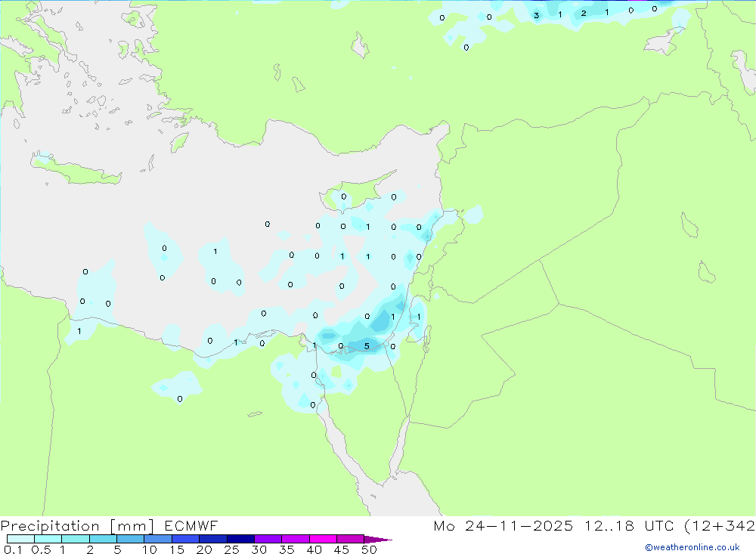The width and height of the screenshot is (756, 554).
Task: Click the '30' legend scale label
Action: pos(259,549)
